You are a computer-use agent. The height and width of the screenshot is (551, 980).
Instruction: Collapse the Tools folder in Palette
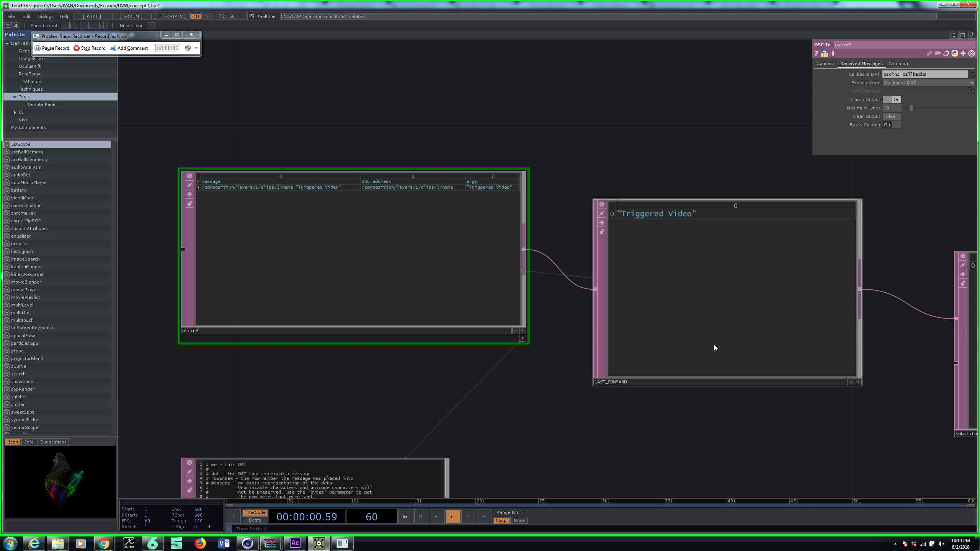15,97
